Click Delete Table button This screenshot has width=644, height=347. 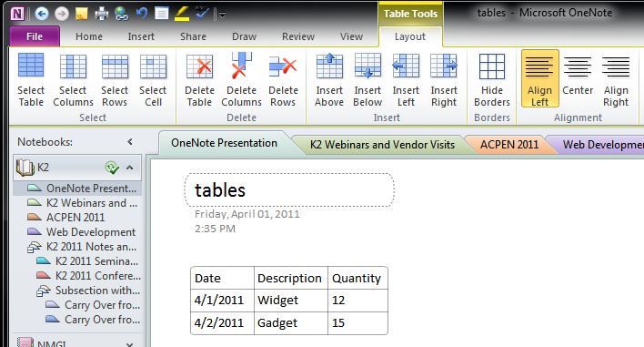pyautogui.click(x=199, y=80)
